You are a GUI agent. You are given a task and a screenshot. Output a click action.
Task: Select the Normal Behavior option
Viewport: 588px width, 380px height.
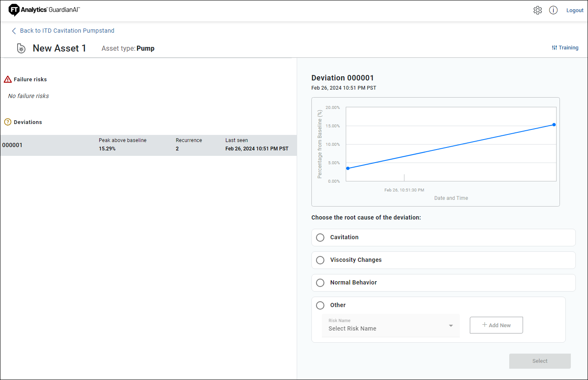[320, 283]
